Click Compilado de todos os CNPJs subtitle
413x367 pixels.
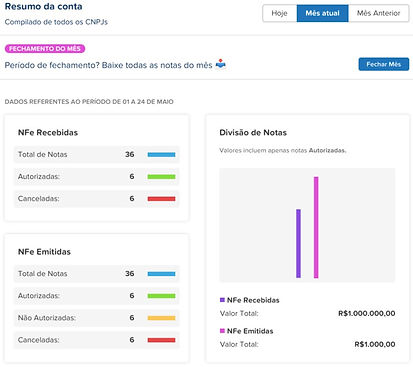[x=56, y=22]
